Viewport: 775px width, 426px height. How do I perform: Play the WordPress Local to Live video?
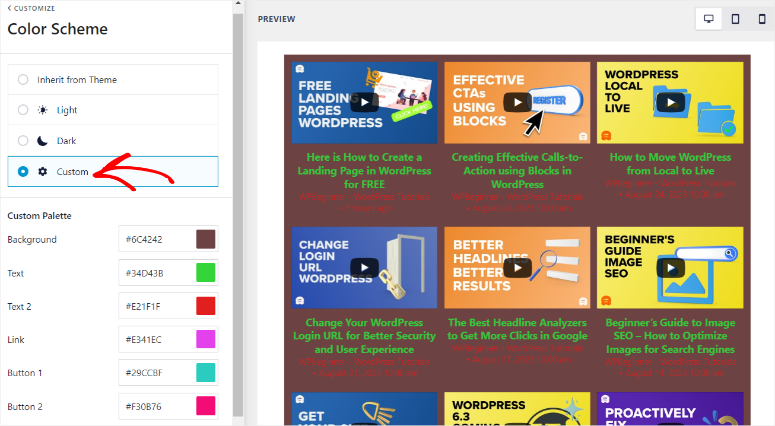click(x=670, y=102)
